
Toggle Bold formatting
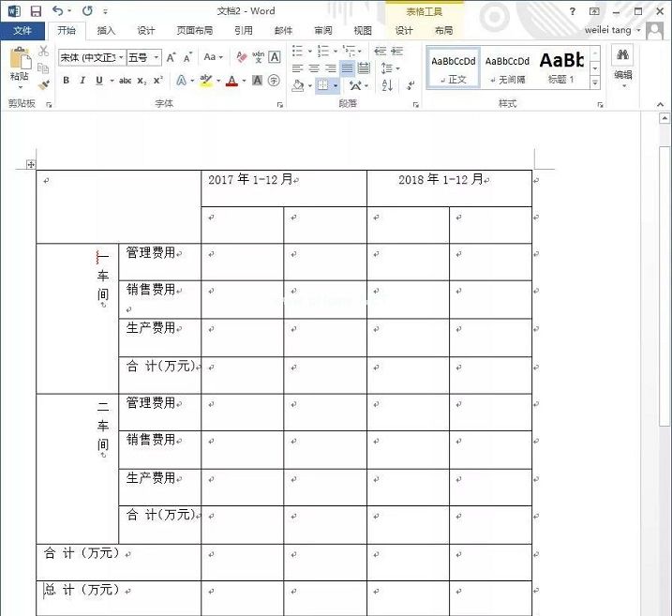point(66,81)
